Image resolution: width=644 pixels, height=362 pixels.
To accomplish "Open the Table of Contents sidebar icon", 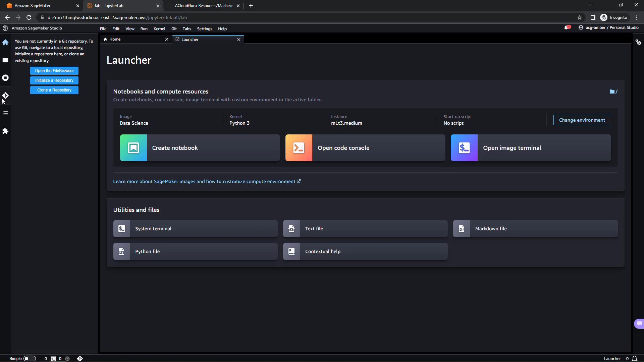I will [5, 113].
